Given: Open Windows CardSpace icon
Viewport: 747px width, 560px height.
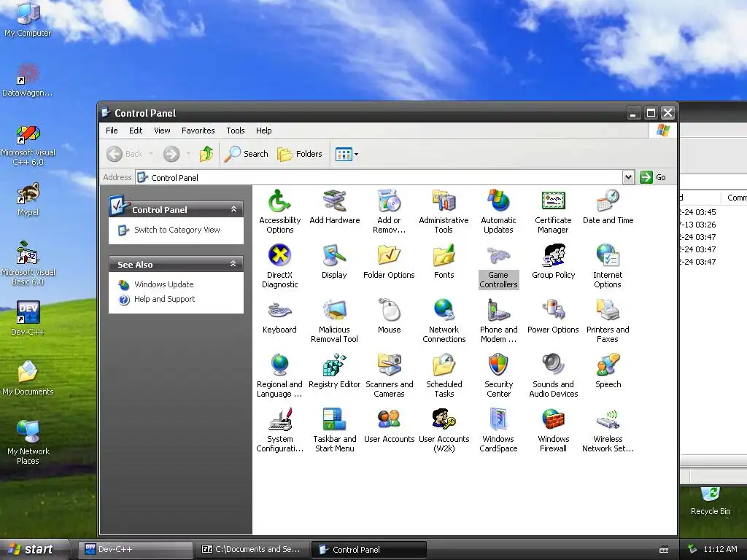Looking at the screenshot, I should pyautogui.click(x=498, y=430).
